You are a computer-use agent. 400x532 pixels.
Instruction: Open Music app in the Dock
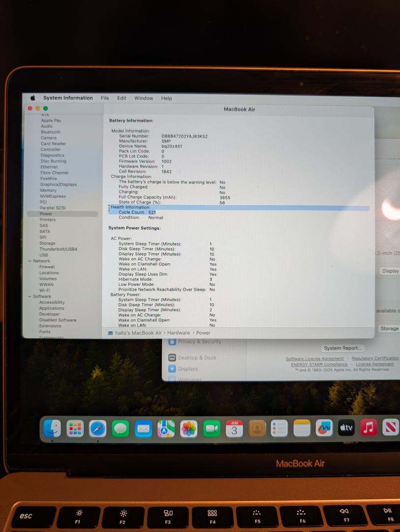tap(369, 428)
